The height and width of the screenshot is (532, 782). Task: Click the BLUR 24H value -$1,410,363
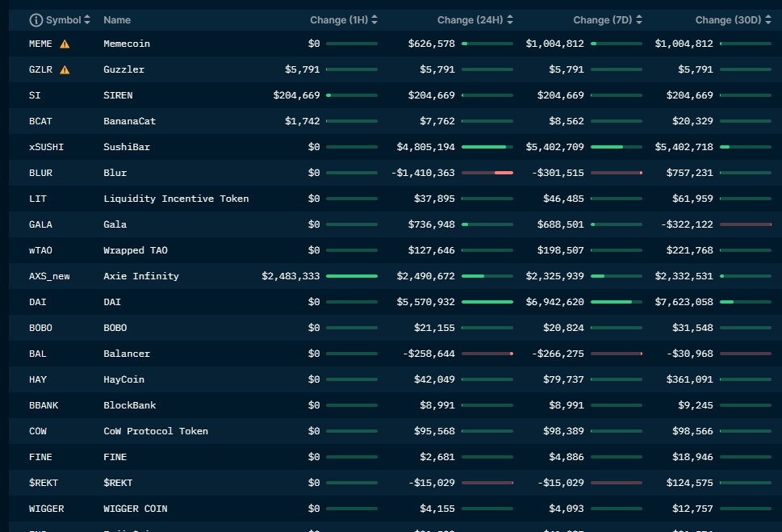tap(423, 173)
